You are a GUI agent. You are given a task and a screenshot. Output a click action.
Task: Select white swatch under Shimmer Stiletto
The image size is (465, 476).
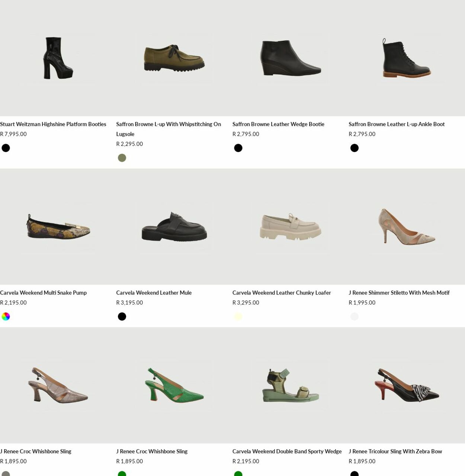[x=355, y=316]
